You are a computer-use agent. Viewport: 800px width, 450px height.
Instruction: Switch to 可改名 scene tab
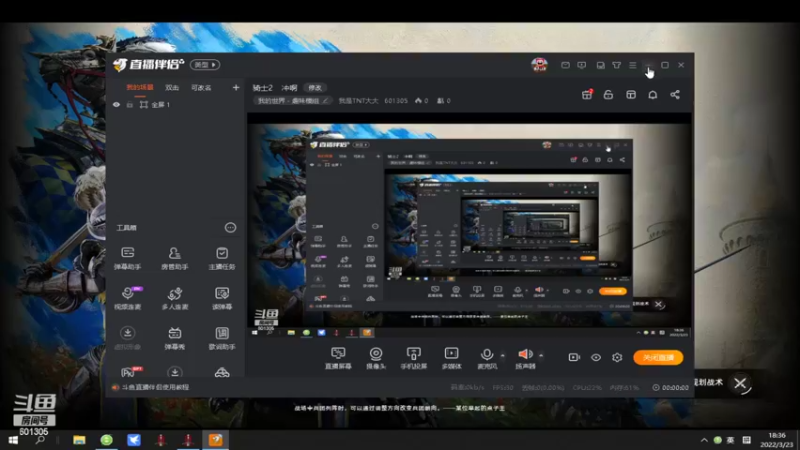tap(201, 88)
